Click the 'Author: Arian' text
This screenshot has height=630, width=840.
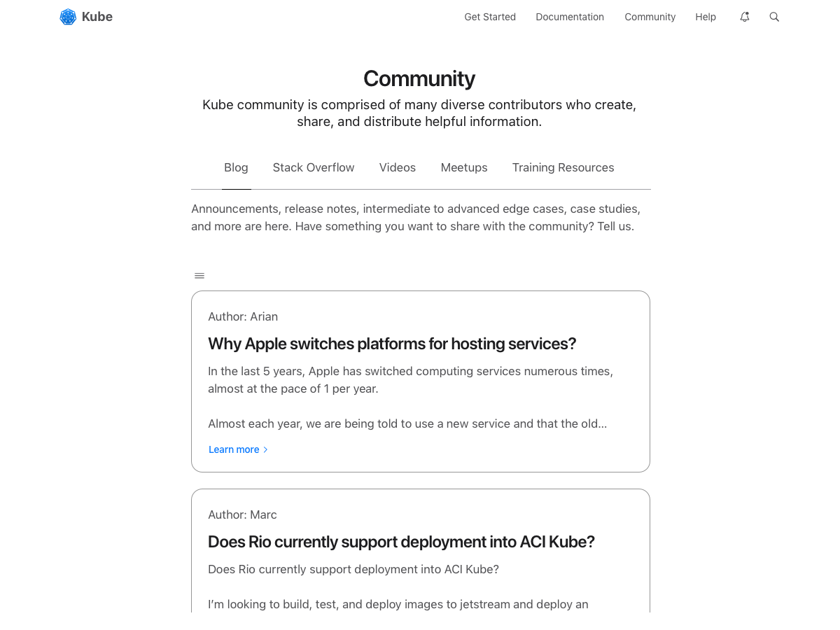[x=243, y=316]
